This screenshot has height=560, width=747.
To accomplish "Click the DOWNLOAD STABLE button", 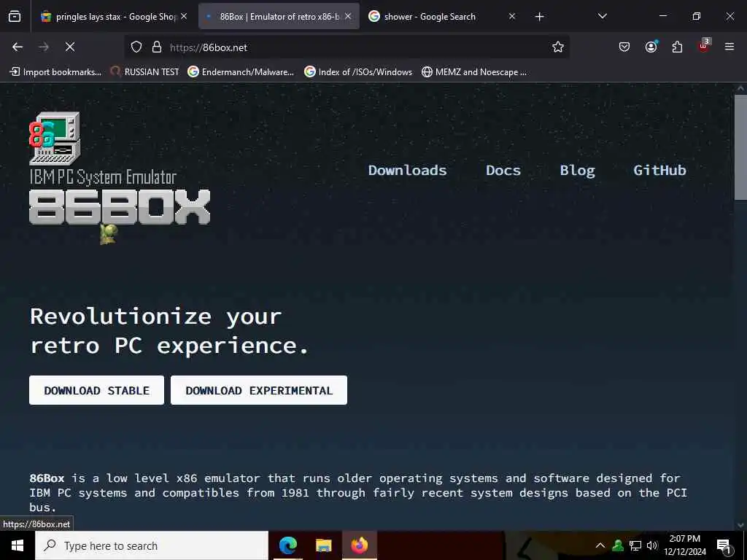I will 97,390.
